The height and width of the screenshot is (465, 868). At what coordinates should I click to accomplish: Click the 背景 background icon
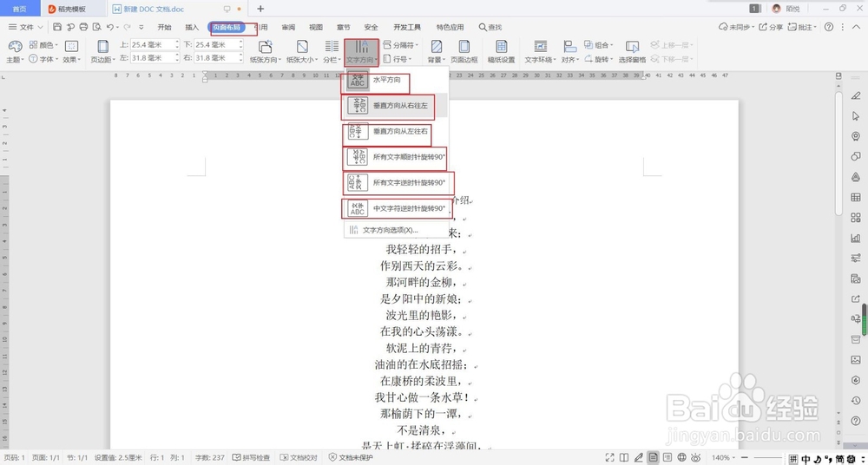(437, 47)
